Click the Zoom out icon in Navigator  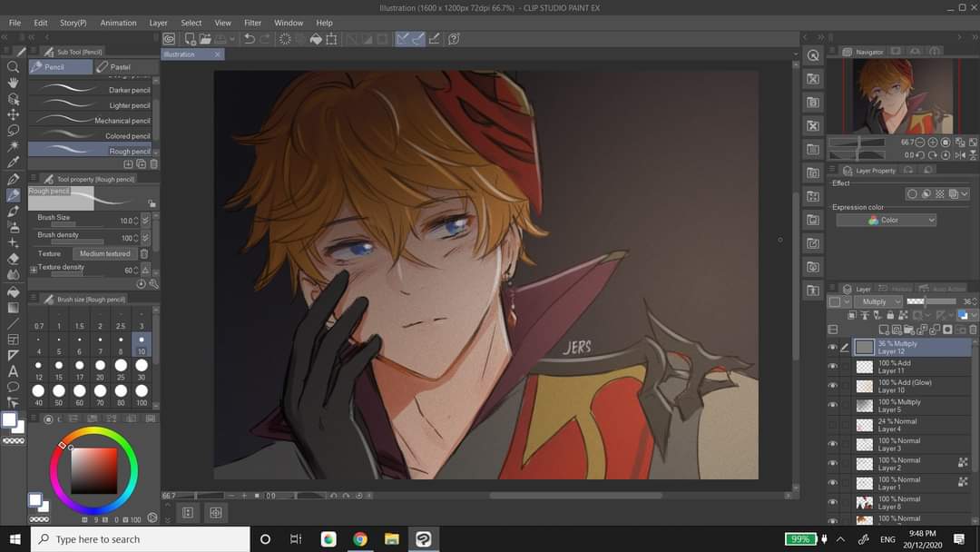tap(920, 142)
